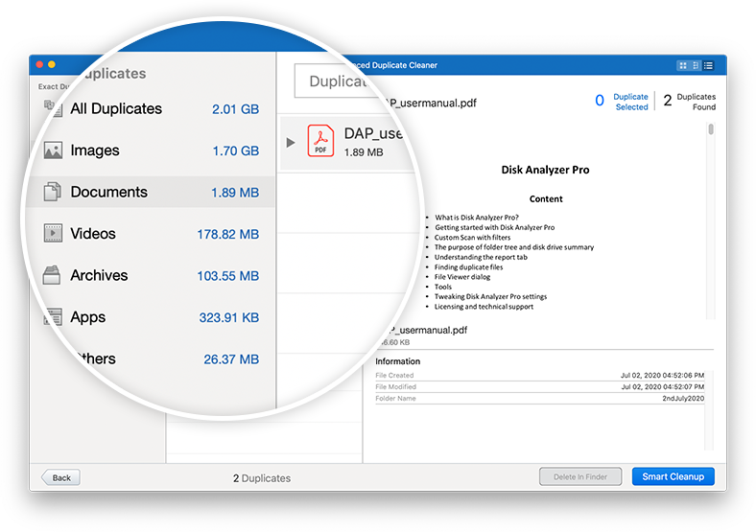Click the Duplicate Selected counter

(622, 102)
